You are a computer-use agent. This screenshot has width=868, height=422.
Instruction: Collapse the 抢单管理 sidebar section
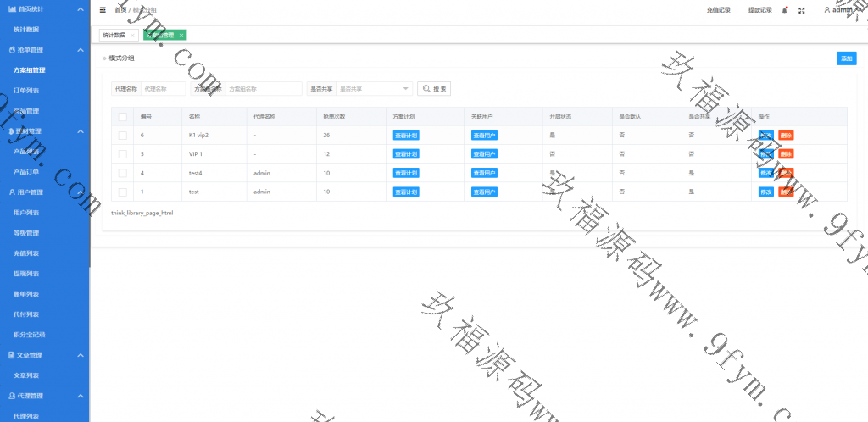coord(81,50)
